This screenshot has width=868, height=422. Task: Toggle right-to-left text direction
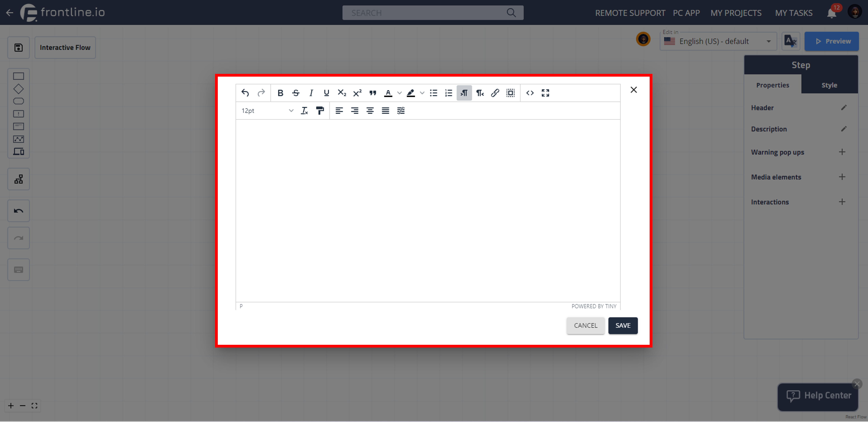pyautogui.click(x=480, y=93)
